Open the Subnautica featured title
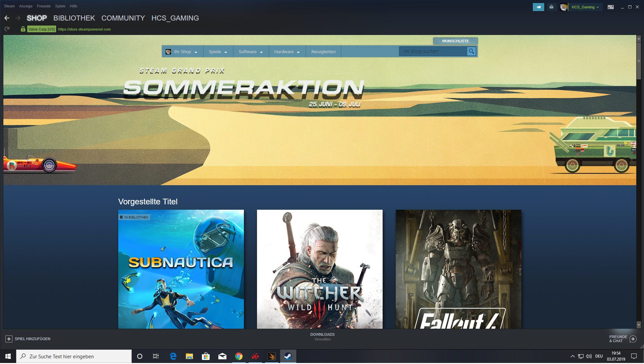Screen dimensions: 644x364 coord(181,269)
